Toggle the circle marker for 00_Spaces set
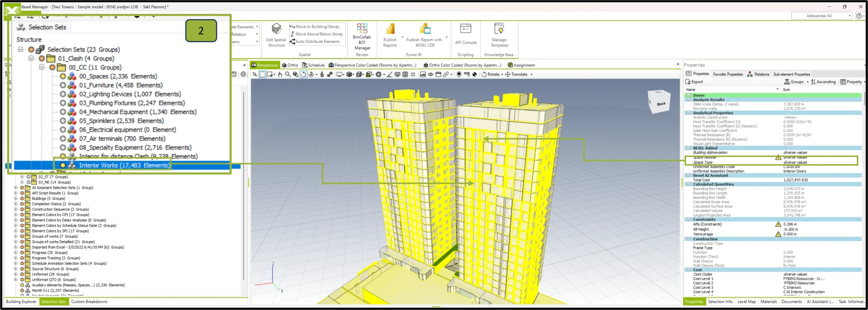Image resolution: width=868 pixels, height=310 pixels. pos(63,76)
